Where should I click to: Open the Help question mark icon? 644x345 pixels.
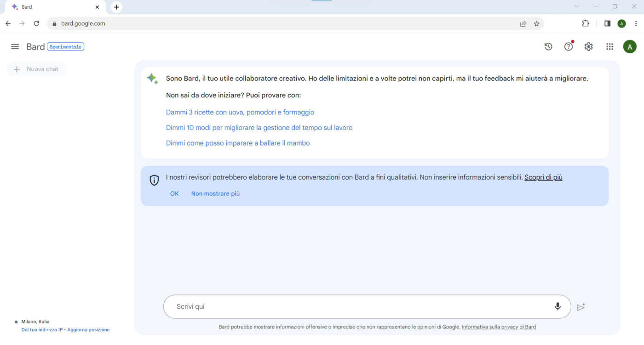pyautogui.click(x=569, y=46)
